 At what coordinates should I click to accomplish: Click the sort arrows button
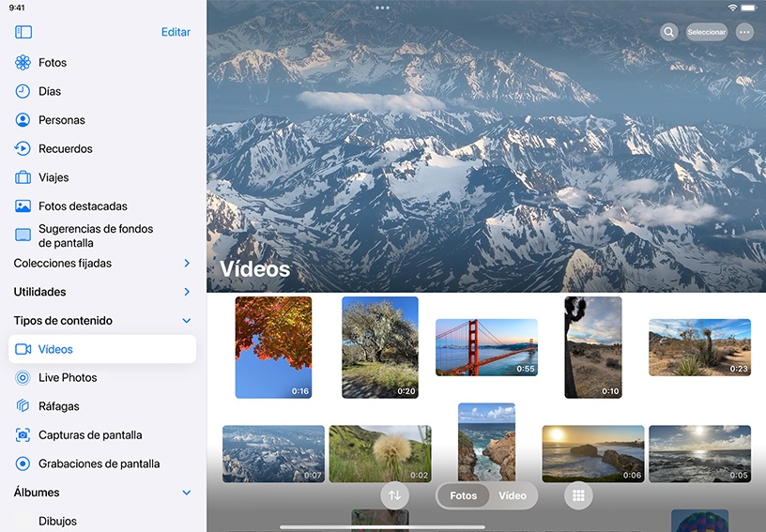394,495
